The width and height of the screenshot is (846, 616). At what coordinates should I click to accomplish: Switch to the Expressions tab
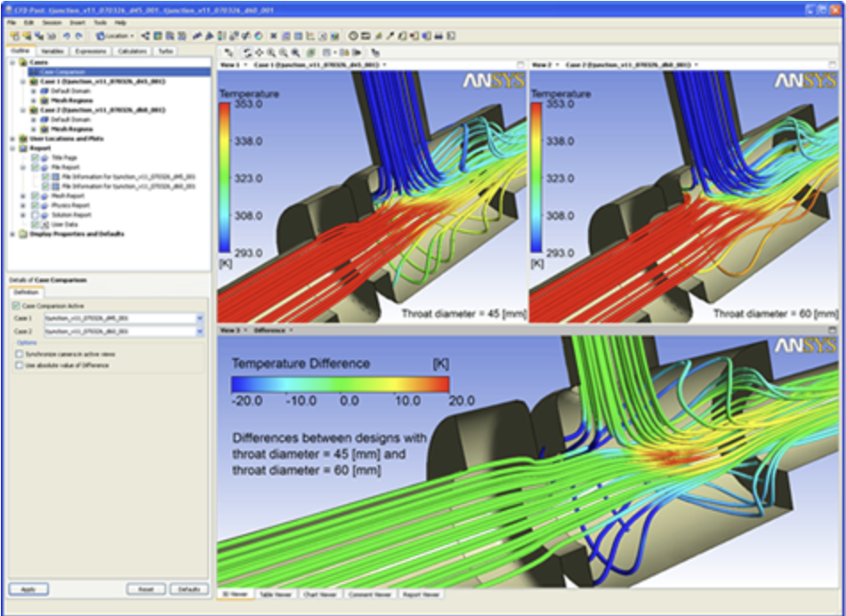click(90, 52)
